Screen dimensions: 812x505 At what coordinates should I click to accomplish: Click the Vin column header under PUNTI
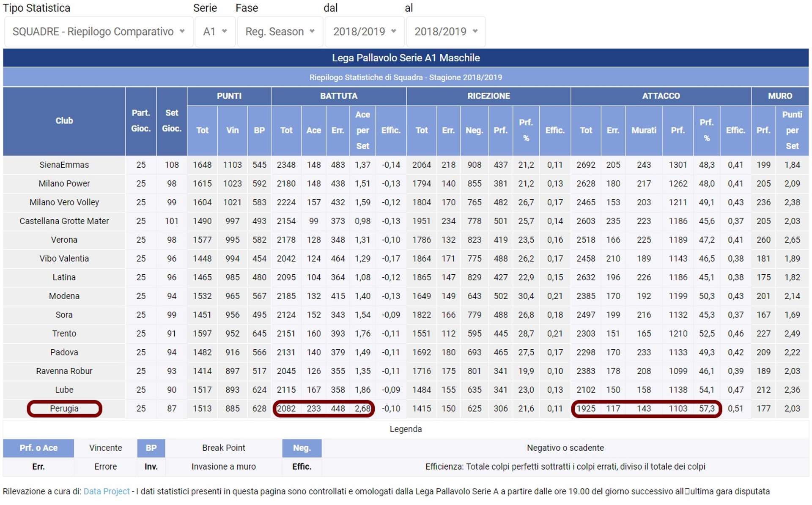pos(232,130)
